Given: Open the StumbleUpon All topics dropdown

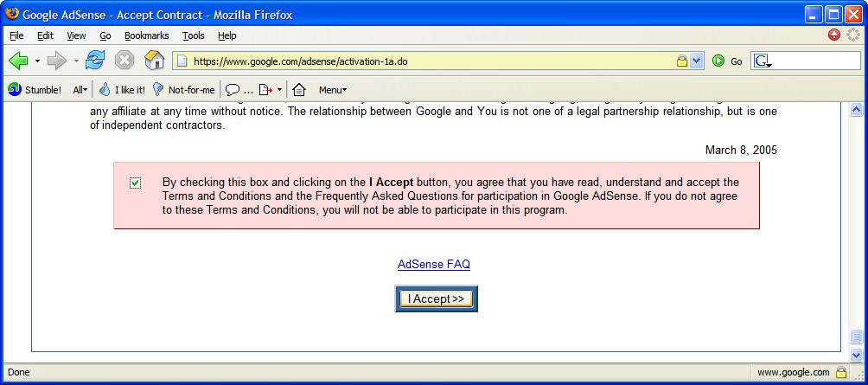Looking at the screenshot, I should click(x=80, y=90).
